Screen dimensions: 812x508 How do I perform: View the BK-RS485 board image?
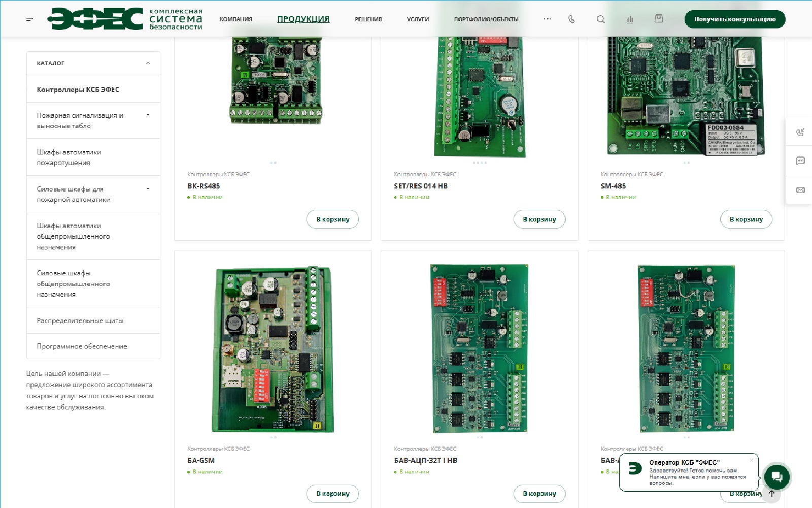[276, 81]
